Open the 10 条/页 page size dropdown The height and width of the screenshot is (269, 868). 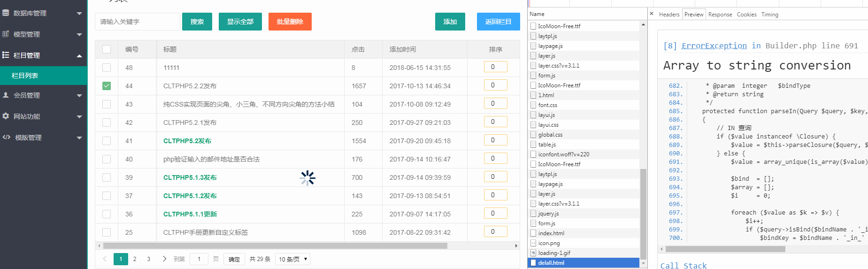293,259
